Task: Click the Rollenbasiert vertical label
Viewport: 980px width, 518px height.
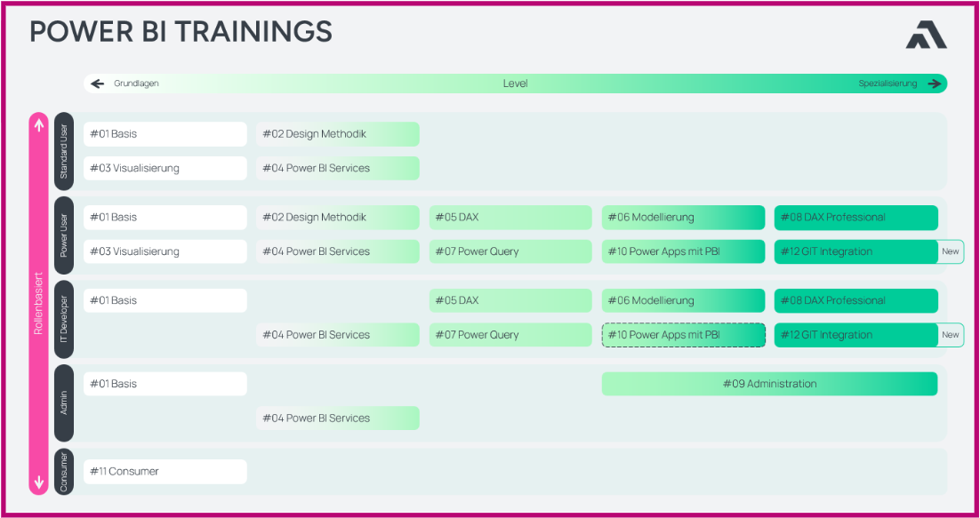Action: pyautogui.click(x=39, y=304)
